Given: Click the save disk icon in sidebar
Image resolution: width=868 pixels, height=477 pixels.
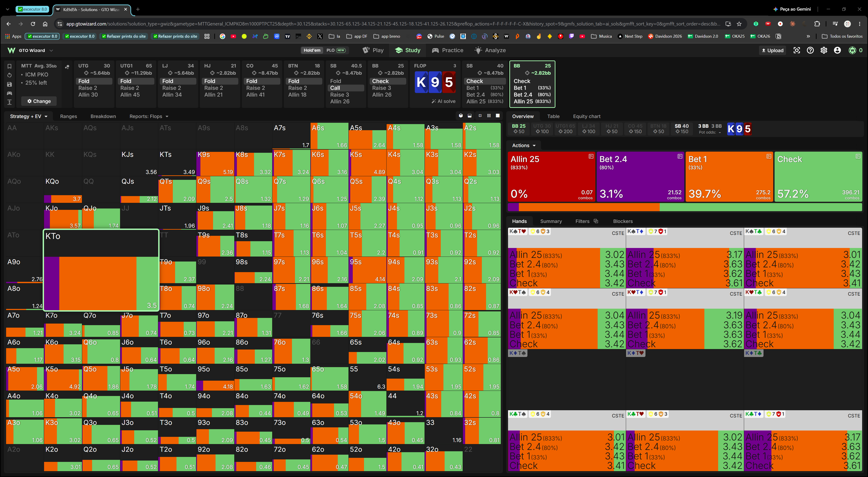Looking at the screenshot, I should [9, 84].
